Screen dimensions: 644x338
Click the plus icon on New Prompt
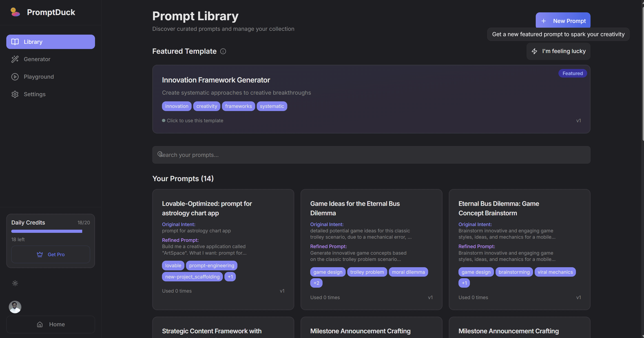[544, 21]
